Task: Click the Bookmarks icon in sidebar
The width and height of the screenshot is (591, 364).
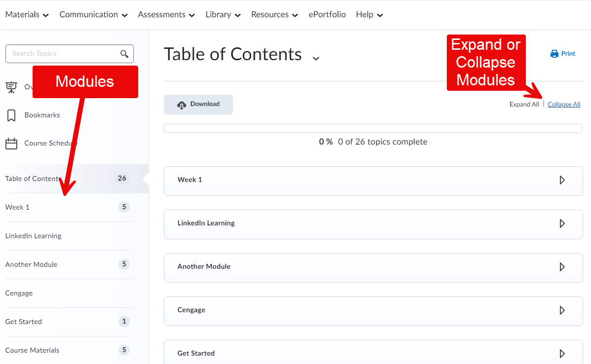Action: click(x=11, y=115)
